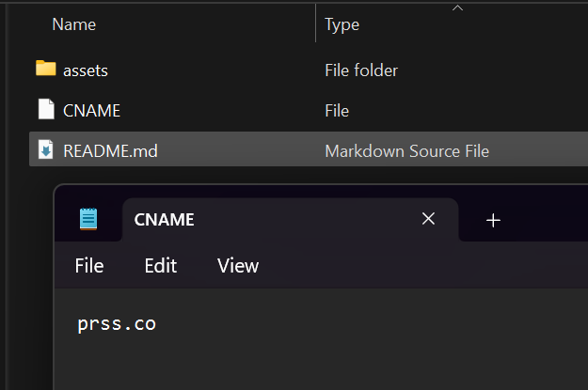Sort files by Name column
The height and width of the screenshot is (390, 588).
(74, 24)
